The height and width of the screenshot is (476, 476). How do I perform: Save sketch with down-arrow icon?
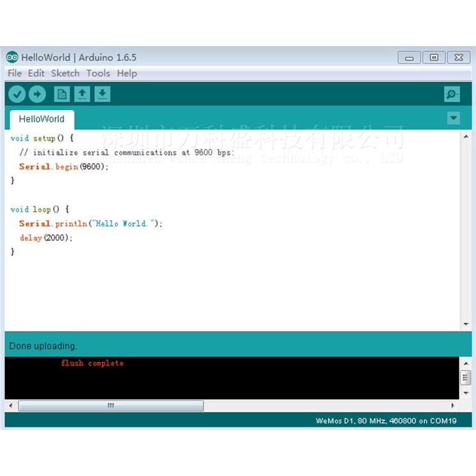tap(102, 94)
